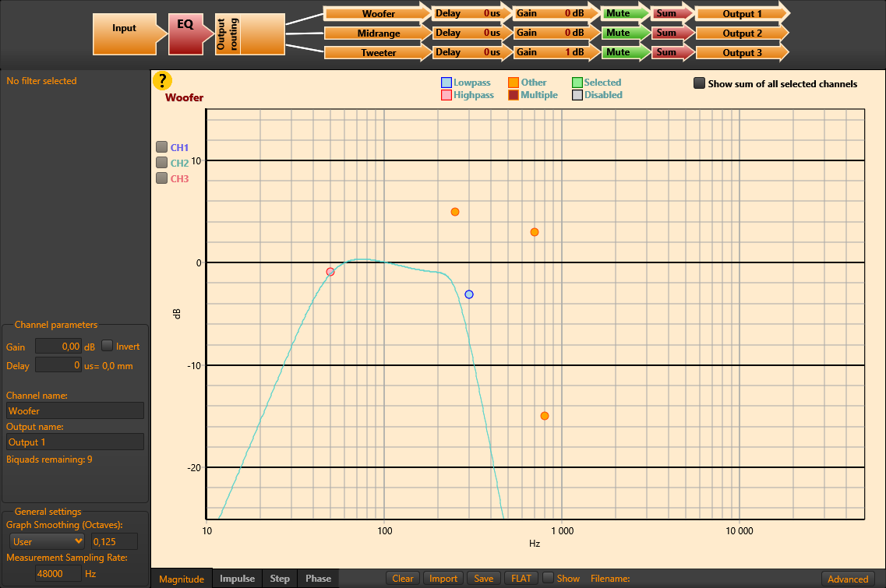
Task: Open the Output routing block
Action: (250, 34)
